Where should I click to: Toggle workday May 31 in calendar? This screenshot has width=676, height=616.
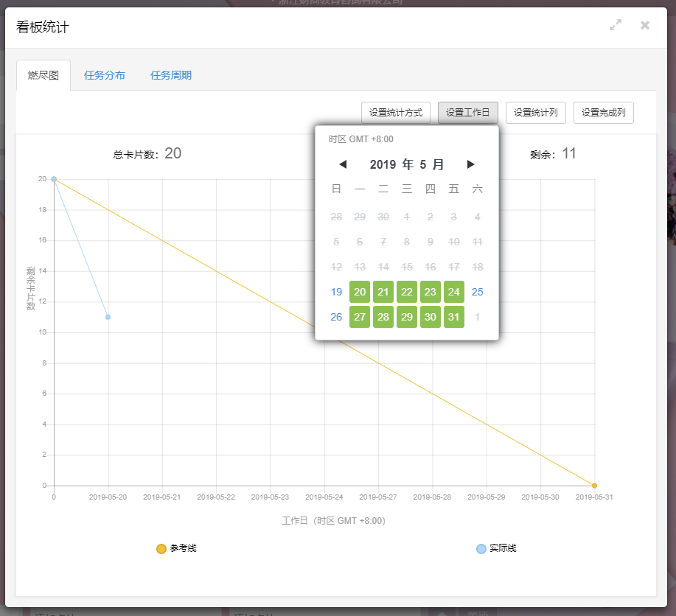pos(453,317)
